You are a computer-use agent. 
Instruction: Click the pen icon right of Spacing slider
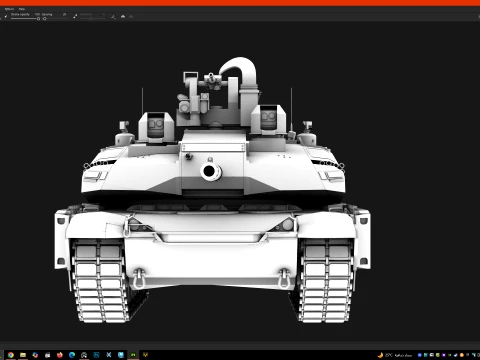(x=75, y=15)
